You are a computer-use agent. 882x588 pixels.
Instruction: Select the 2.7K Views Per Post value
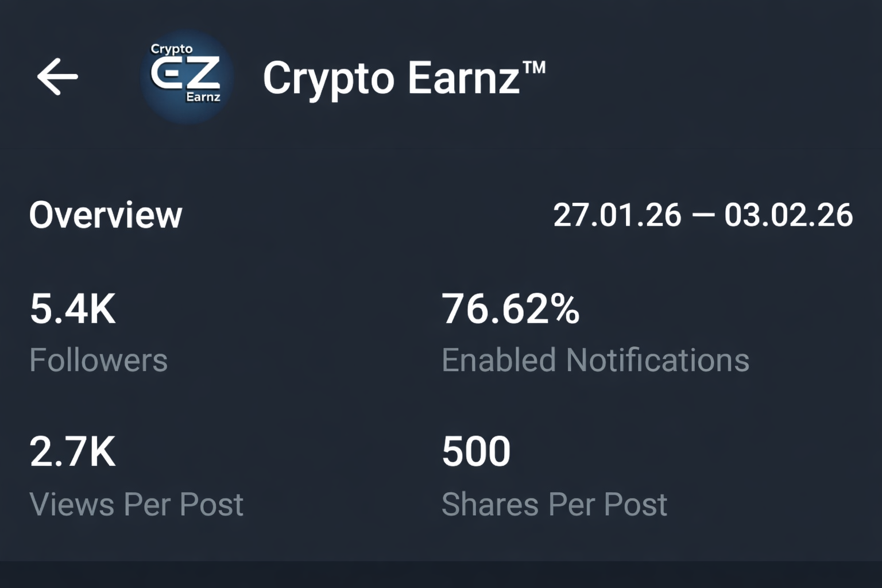click(x=73, y=451)
